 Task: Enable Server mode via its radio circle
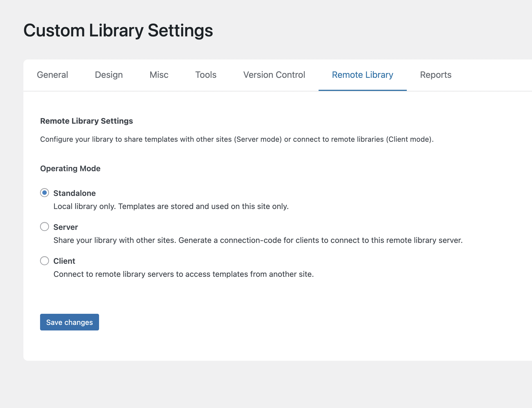coord(45,227)
